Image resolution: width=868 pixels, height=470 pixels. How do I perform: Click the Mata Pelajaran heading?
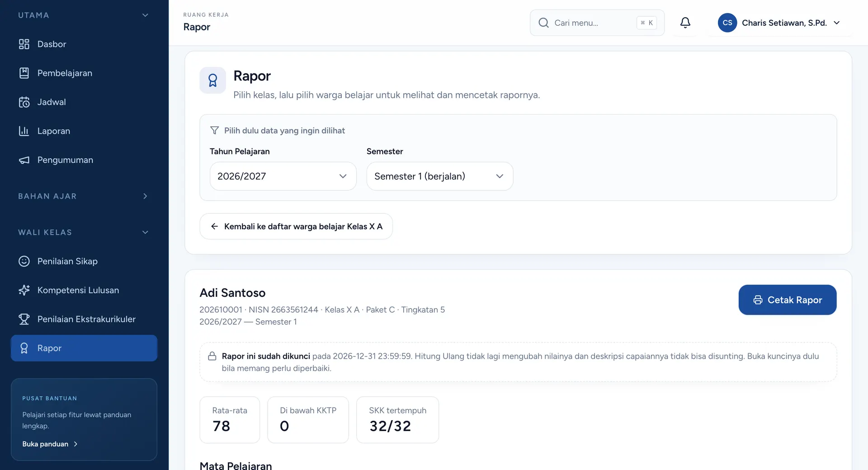pyautogui.click(x=236, y=465)
